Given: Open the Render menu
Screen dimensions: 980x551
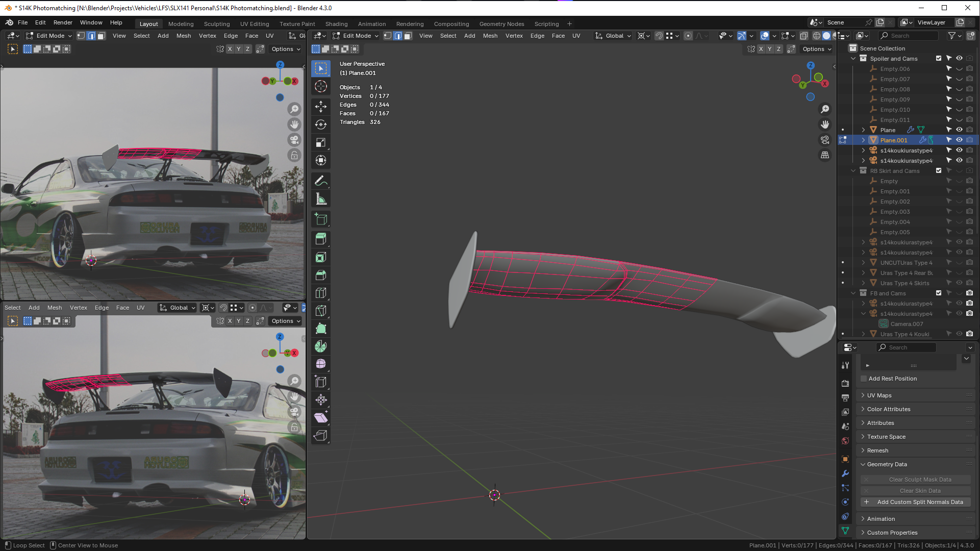Looking at the screenshot, I should click(63, 22).
